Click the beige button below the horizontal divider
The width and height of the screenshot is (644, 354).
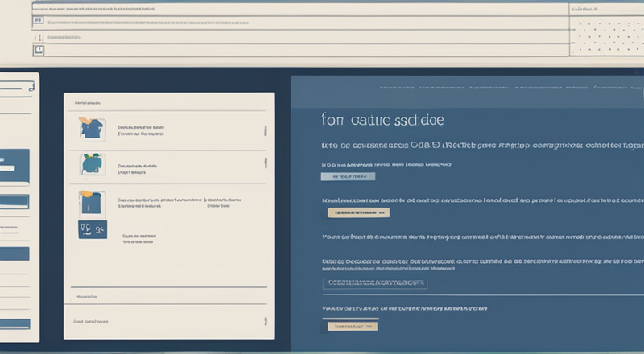353,326
